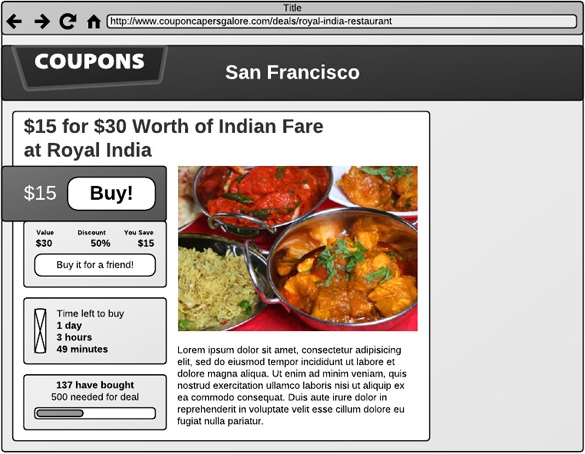Click Buy it for a friend
This screenshot has height=454, width=585.
coord(95,265)
